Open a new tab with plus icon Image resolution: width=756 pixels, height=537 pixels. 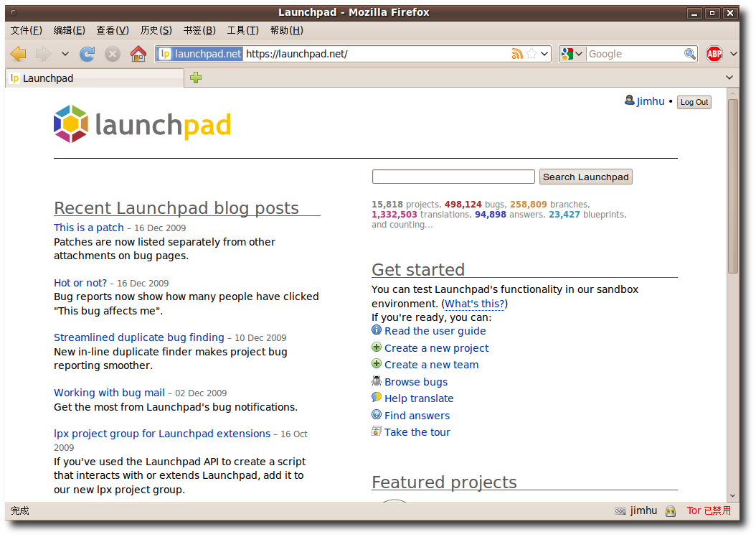pyautogui.click(x=196, y=78)
